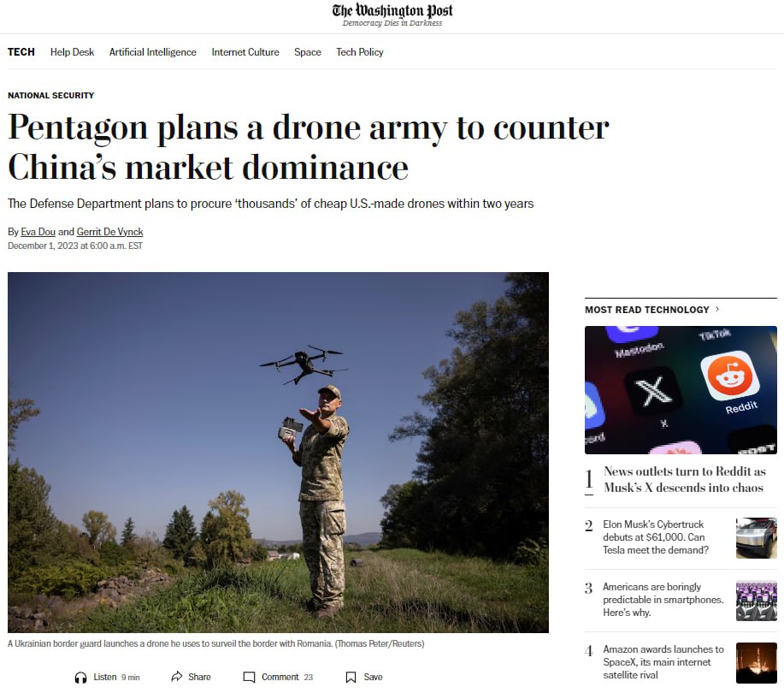The image size is (784, 693).
Task: Expand Most Read Technology chevron
Action: click(717, 309)
